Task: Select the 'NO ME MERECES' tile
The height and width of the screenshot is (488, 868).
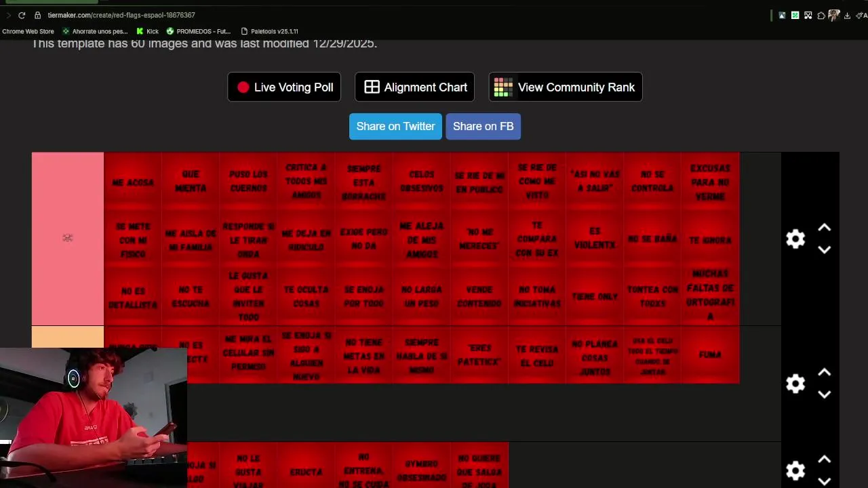Action: pos(479,239)
